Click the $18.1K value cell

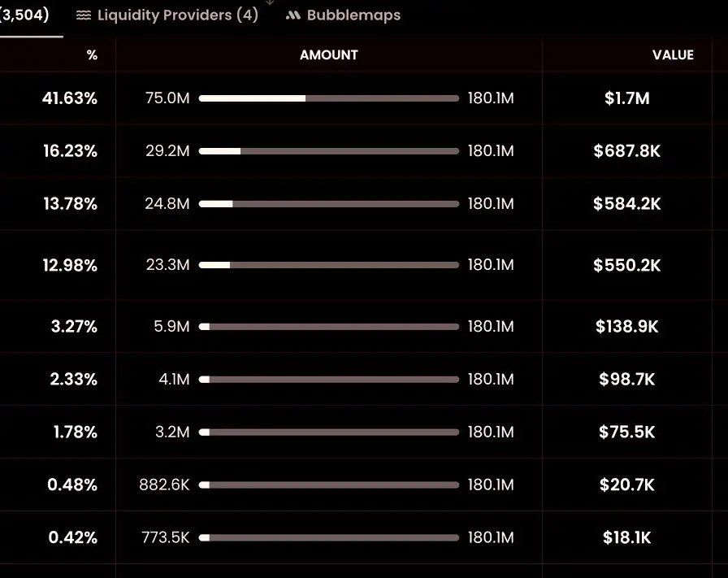point(626,537)
